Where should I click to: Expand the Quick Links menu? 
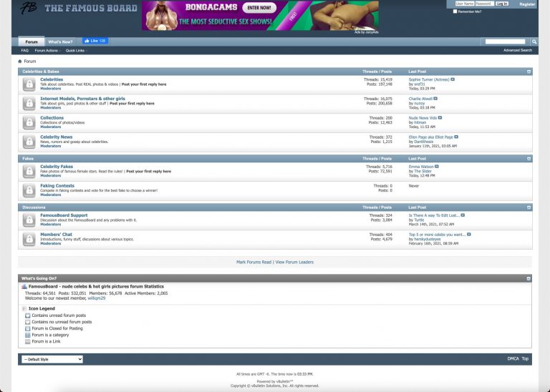pyautogui.click(x=76, y=51)
